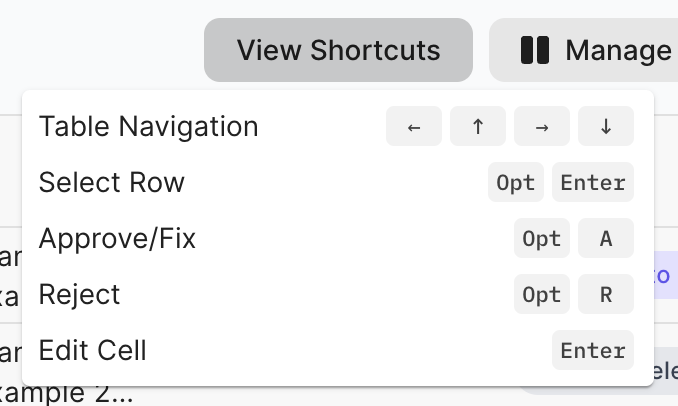Click the Opt key in Reject row
This screenshot has height=406, width=678.
click(542, 295)
